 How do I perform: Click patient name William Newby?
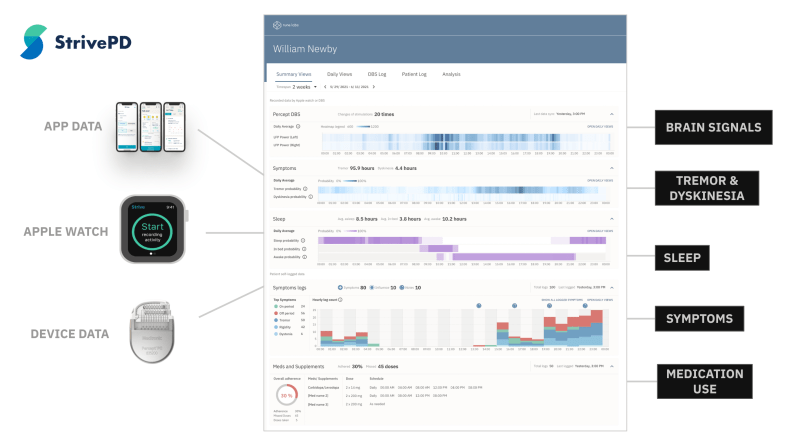point(305,49)
